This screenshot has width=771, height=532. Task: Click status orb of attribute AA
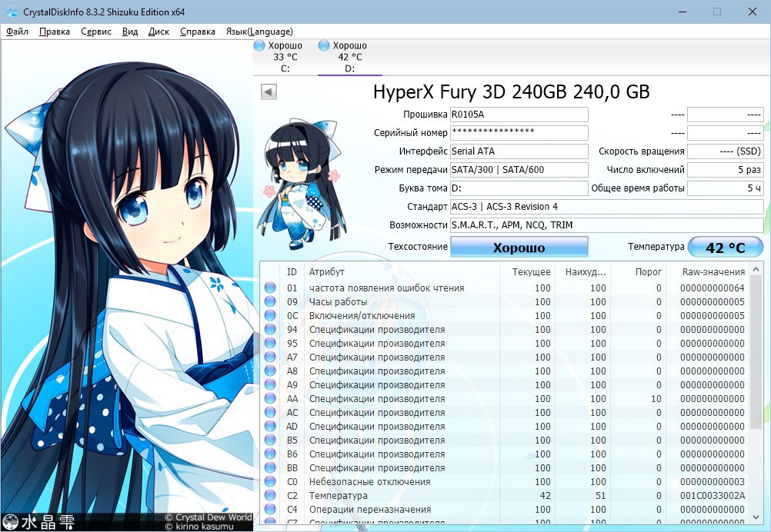270,398
